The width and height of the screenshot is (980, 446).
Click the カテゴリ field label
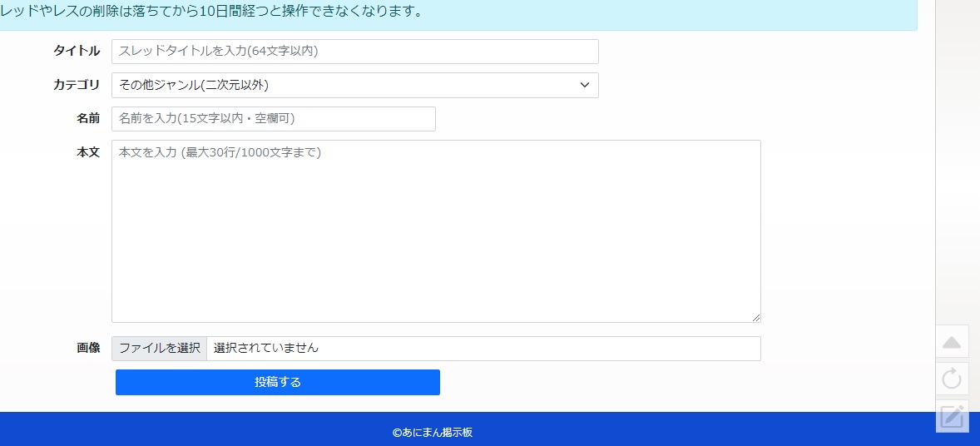pyautogui.click(x=77, y=85)
